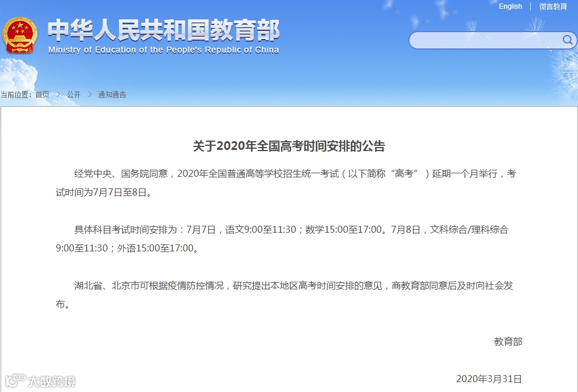Go to 首页 in the breadcrumb
Viewport: 578px width, 392px height.
pos(42,94)
